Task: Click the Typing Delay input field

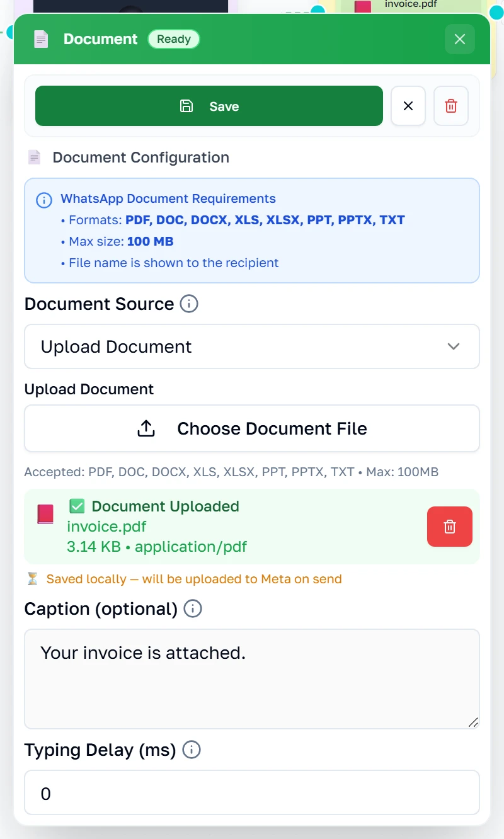Action: [x=252, y=792]
